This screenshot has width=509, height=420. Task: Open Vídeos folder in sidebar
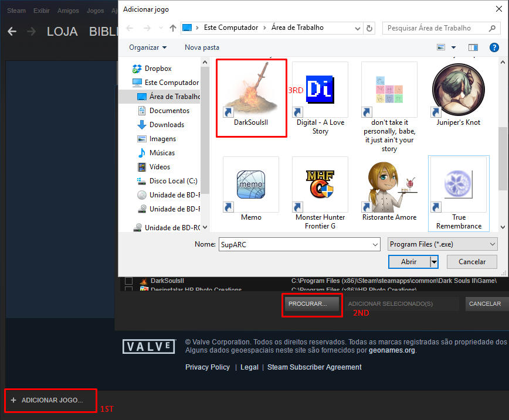pyautogui.click(x=154, y=167)
